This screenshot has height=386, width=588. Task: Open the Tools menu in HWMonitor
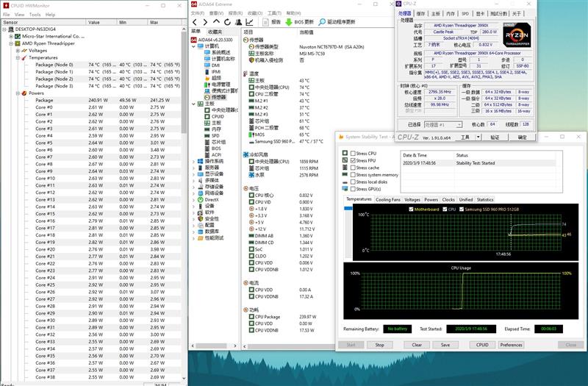point(35,14)
